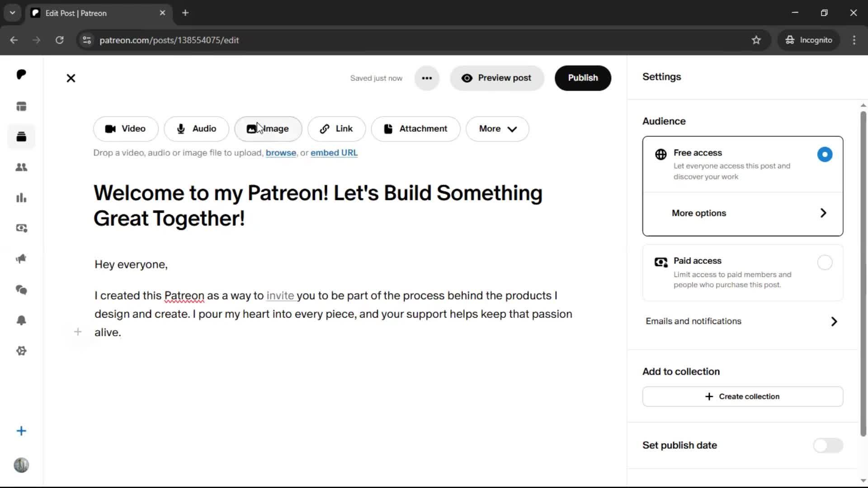Click the Free access globe icon
The width and height of the screenshot is (868, 488).
(661, 155)
